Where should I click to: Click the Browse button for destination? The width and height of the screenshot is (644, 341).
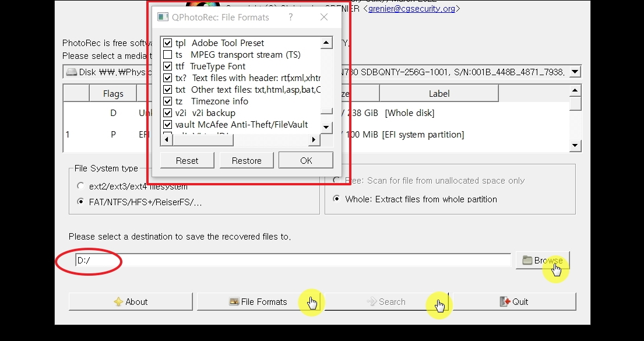[x=543, y=260]
